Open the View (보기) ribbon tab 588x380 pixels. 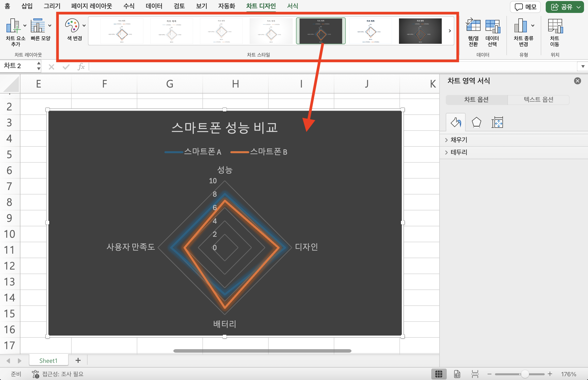click(x=201, y=6)
